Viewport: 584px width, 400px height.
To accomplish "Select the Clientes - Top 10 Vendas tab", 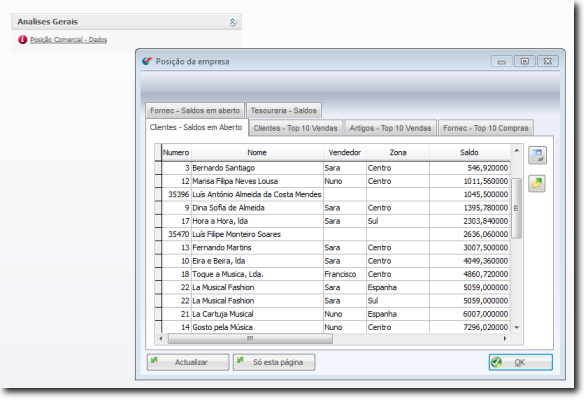I will tap(296, 128).
